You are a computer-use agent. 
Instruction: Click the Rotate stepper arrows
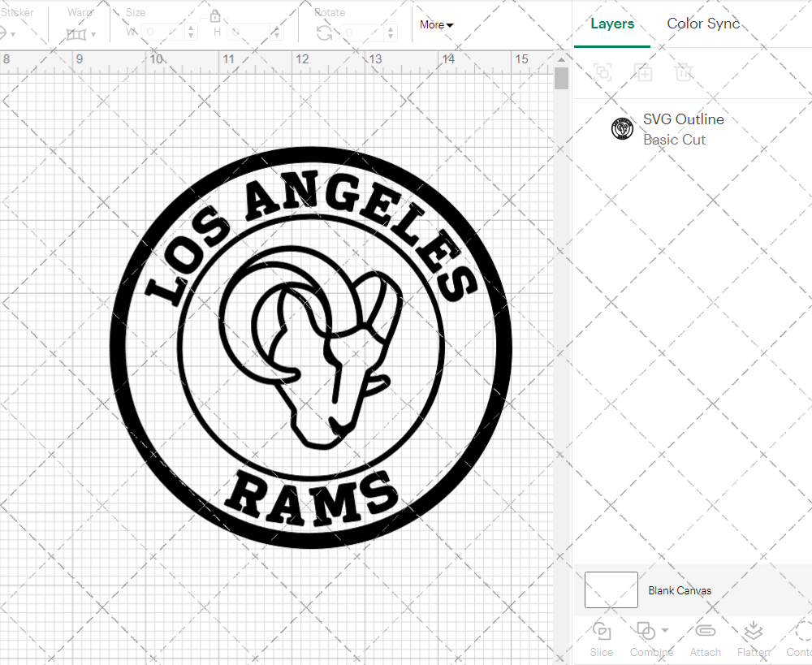click(391, 32)
